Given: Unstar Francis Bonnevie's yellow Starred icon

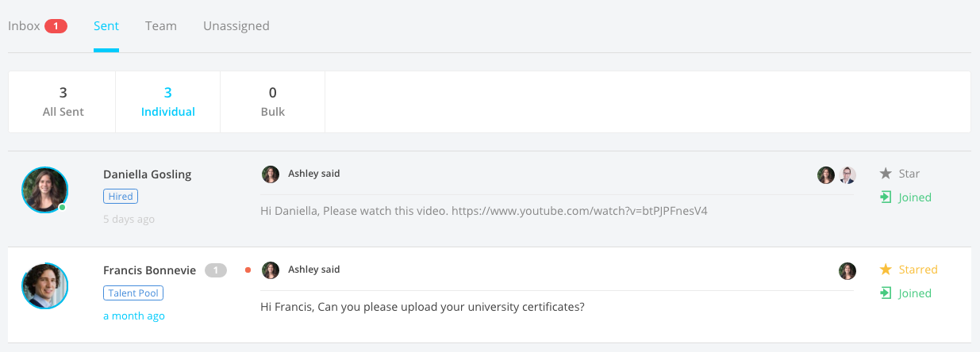Looking at the screenshot, I should point(886,270).
